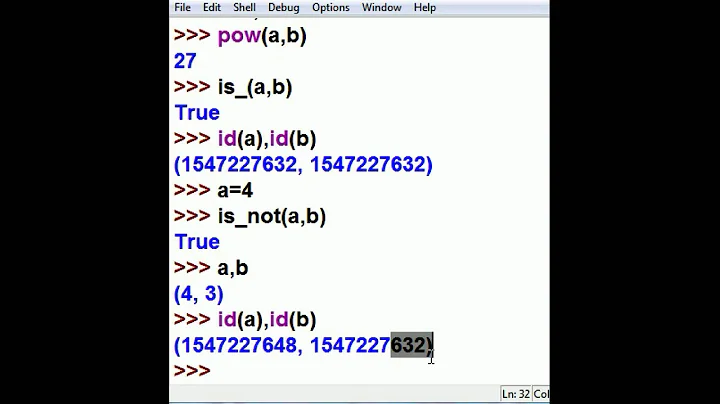Image resolution: width=720 pixels, height=404 pixels.
Task: Open the Help menu
Action: (425, 8)
